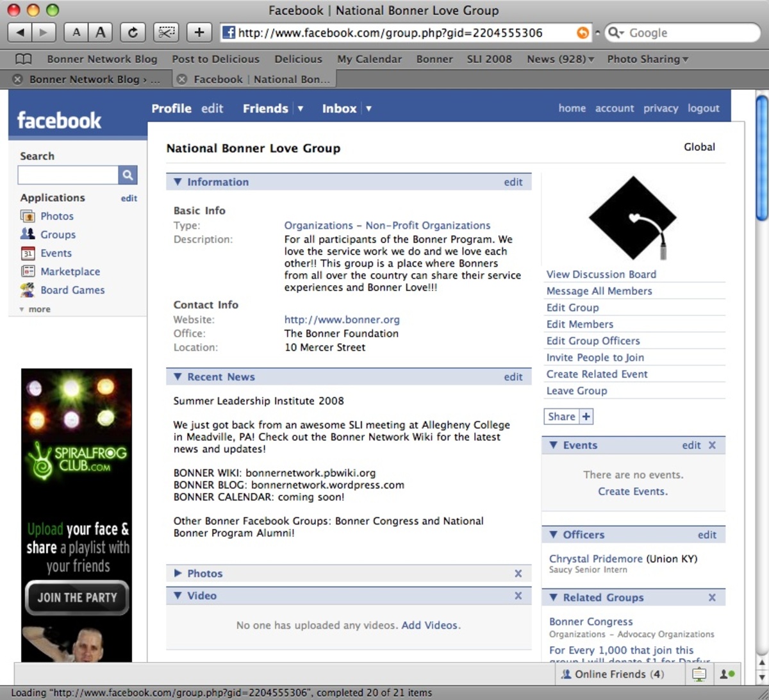Open the notifications icon in chat bar
Viewport: 769px width, 700px height.
pos(699,674)
